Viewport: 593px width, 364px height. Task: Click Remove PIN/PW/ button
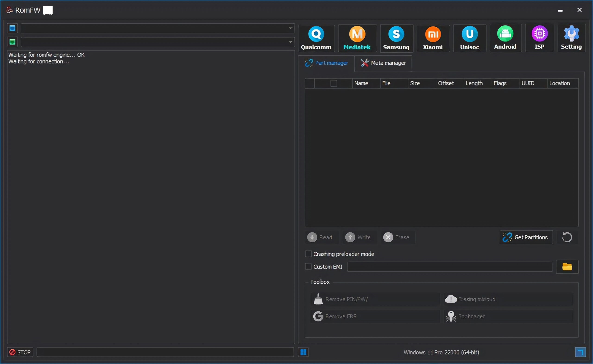tap(375, 299)
